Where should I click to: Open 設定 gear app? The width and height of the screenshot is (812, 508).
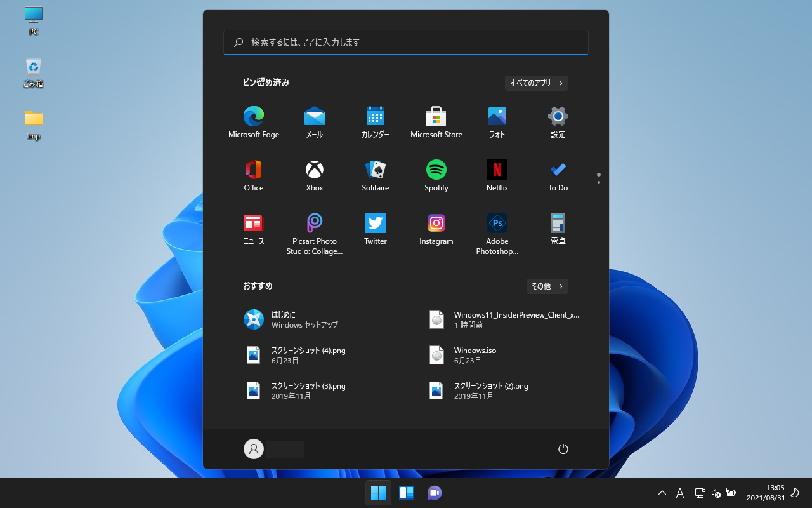point(558,123)
